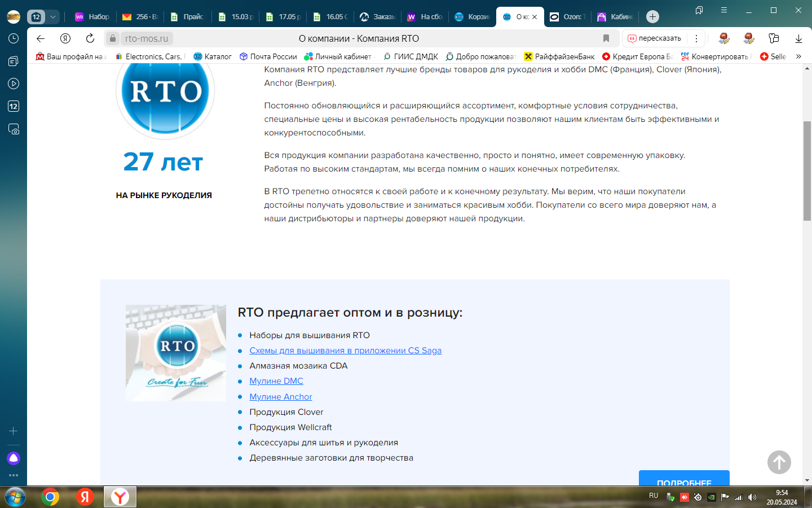Open screenshot tool icon in sidebar
812x508 pixels.
14,129
